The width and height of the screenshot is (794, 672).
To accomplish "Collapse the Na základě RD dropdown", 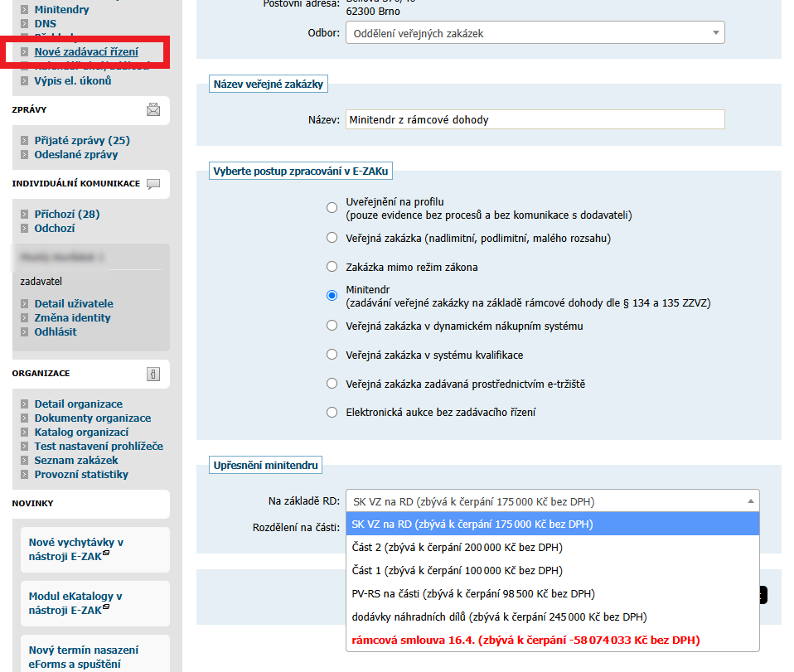I will 750,501.
